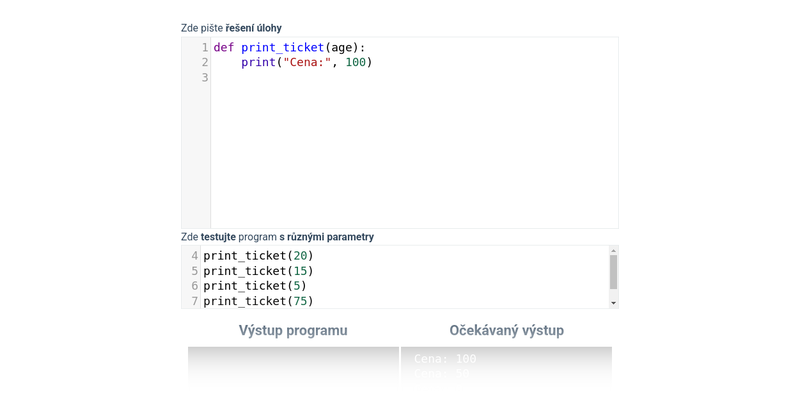
Task: Select the print_ticket(20) test line
Action: pos(258,256)
